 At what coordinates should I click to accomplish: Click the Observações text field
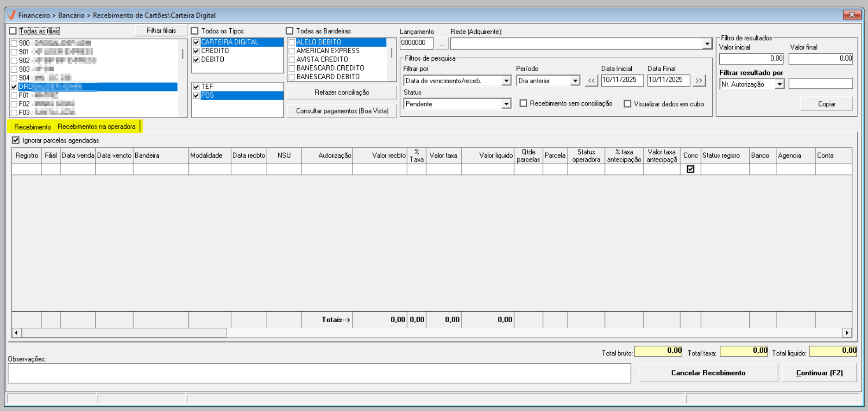tap(319, 373)
